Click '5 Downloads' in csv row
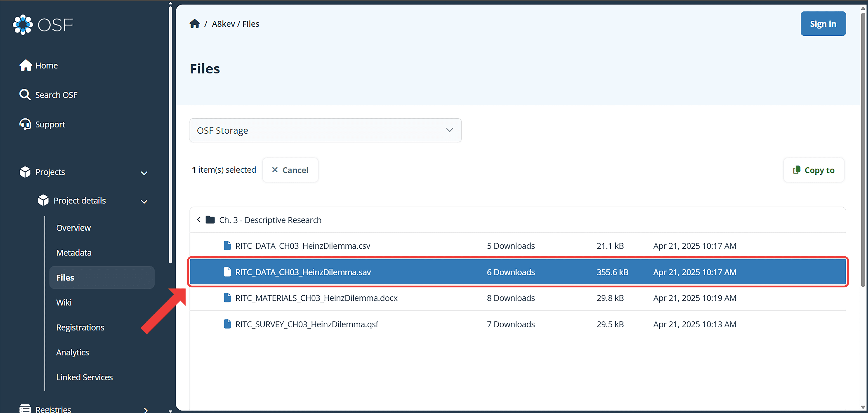 510,246
